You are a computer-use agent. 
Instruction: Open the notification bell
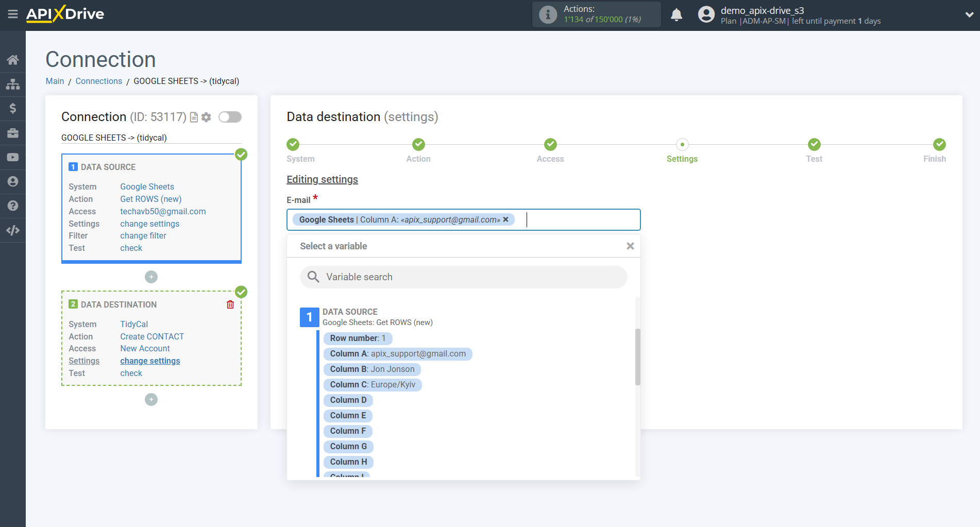click(x=677, y=14)
